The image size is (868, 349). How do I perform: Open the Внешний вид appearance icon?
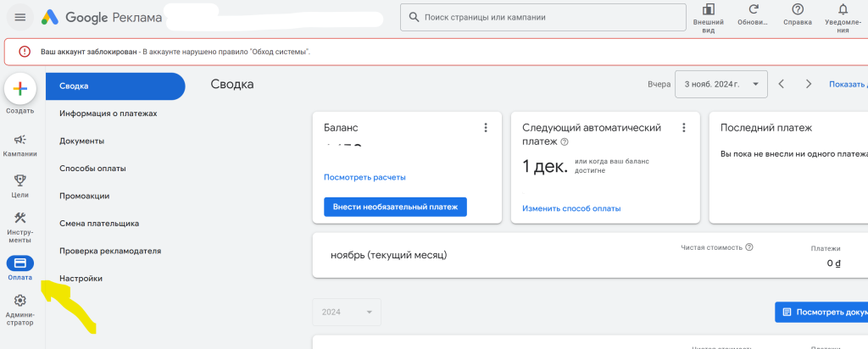708,9
